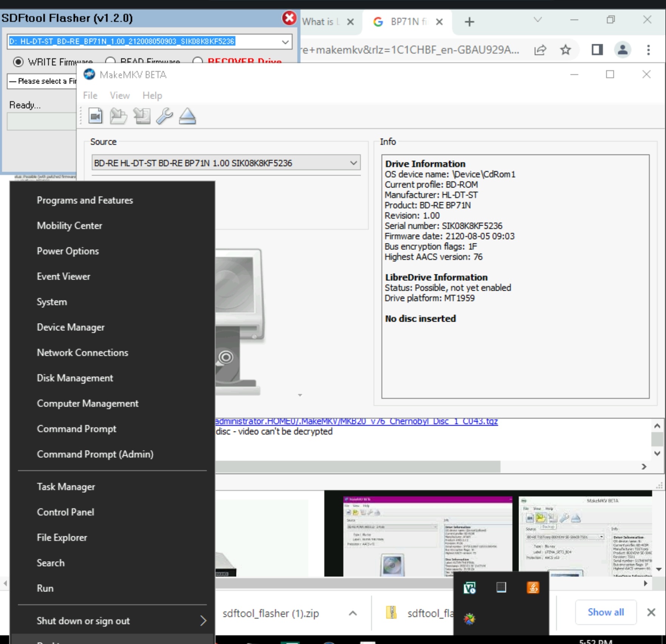666x644 pixels.
Task: Open MakeMKV preferences wrench icon
Action: point(164,116)
